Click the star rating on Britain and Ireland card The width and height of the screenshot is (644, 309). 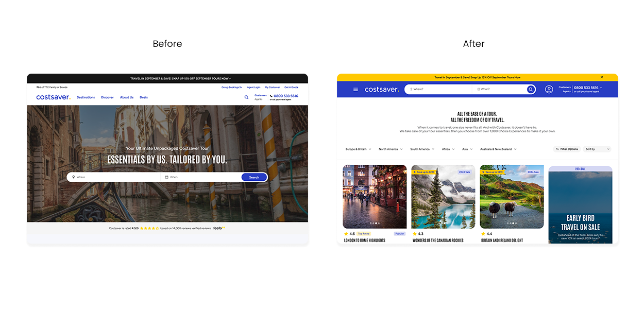pos(486,234)
